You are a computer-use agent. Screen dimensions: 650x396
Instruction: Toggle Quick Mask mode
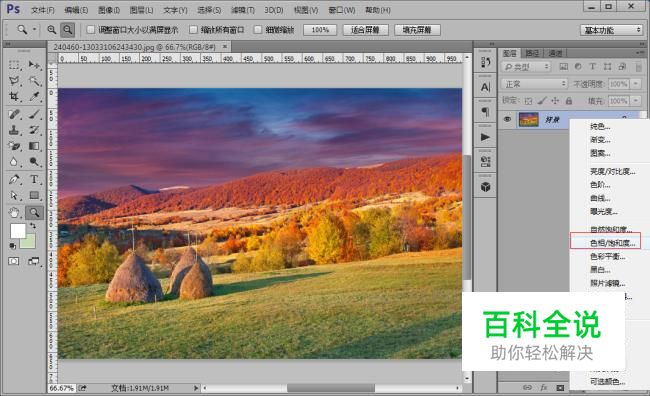click(x=14, y=261)
